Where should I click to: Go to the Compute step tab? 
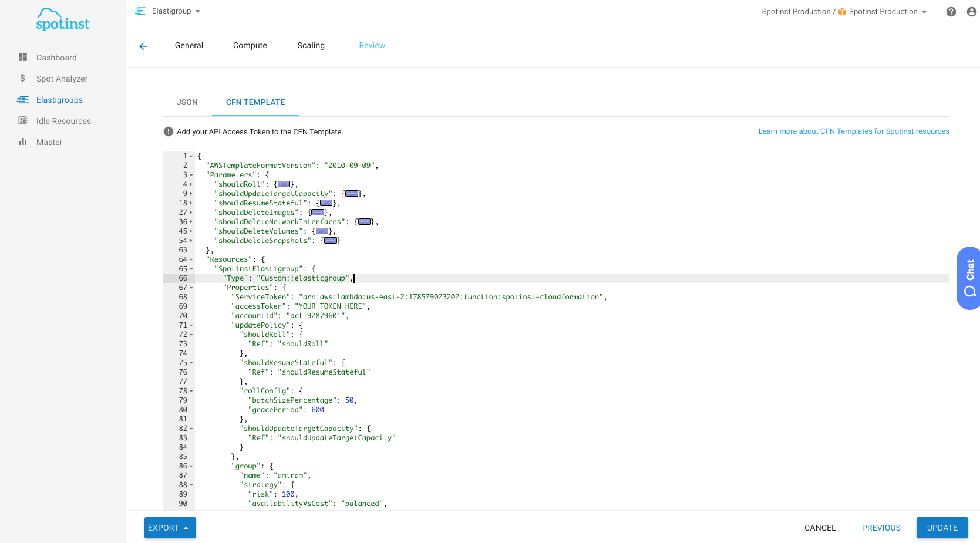[250, 46]
